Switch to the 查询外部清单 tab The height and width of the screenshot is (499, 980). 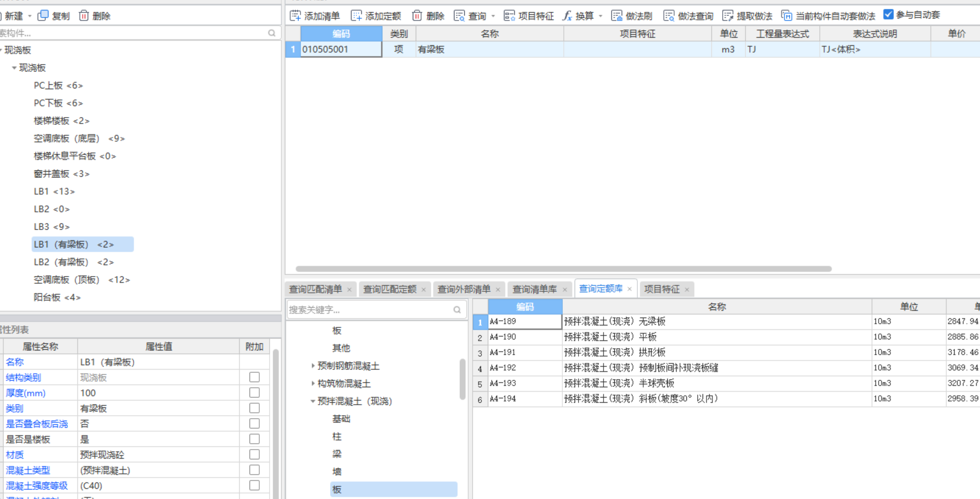[x=464, y=289]
